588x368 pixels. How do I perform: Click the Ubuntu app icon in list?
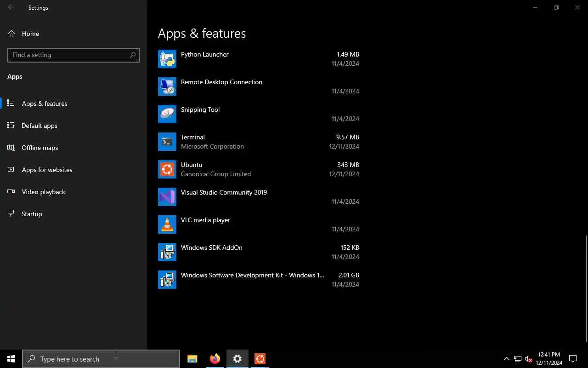(x=167, y=169)
